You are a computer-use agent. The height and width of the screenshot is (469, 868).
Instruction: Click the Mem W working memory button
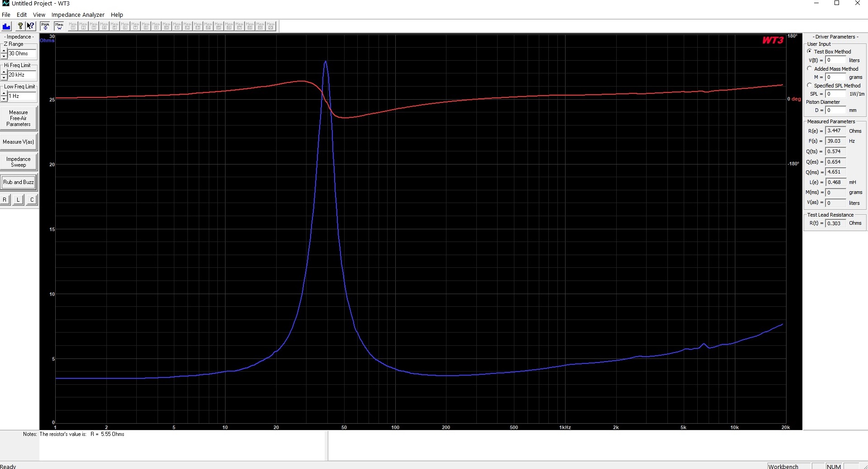pyautogui.click(x=59, y=26)
